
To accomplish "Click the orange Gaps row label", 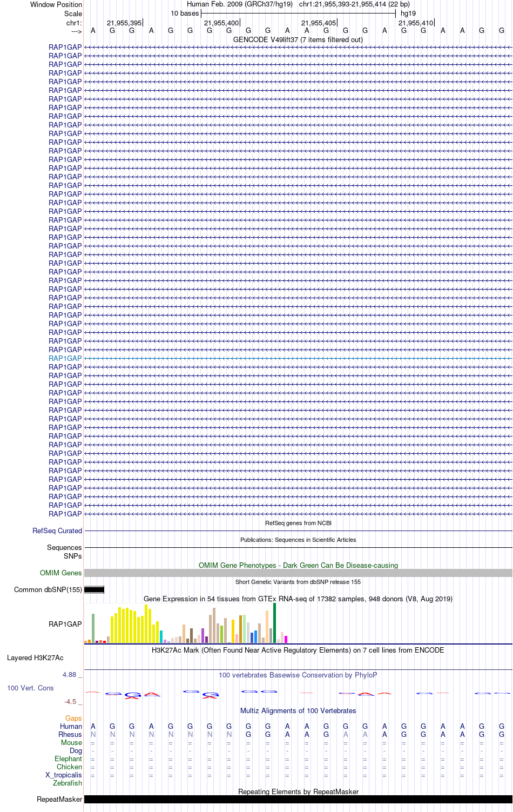I will [73, 719].
